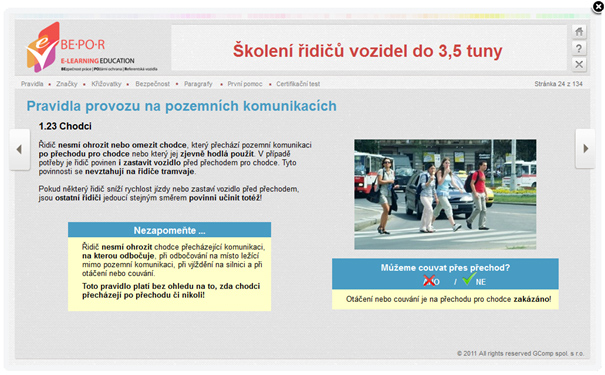The width and height of the screenshot is (605, 375).
Task: Click the red cross ANO answer
Action: (431, 281)
